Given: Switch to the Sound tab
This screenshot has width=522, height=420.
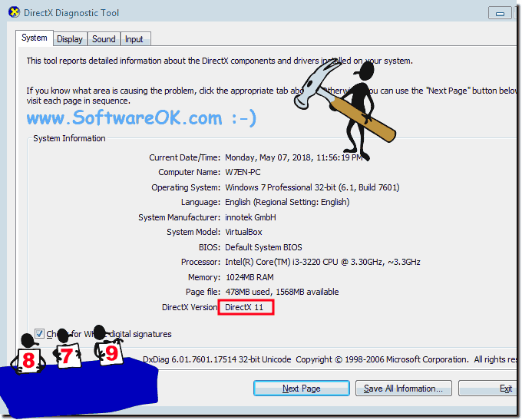Looking at the screenshot, I should click(x=104, y=39).
